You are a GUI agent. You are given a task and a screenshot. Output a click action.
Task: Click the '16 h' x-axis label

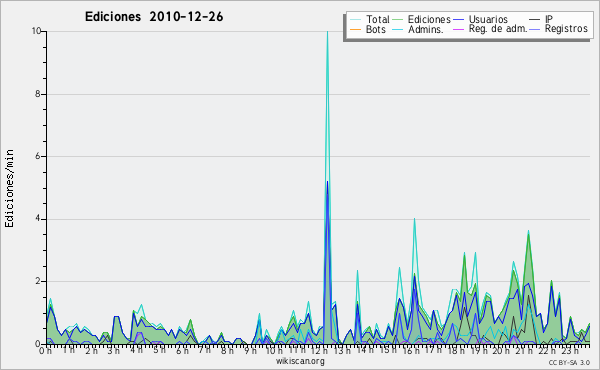point(411,351)
